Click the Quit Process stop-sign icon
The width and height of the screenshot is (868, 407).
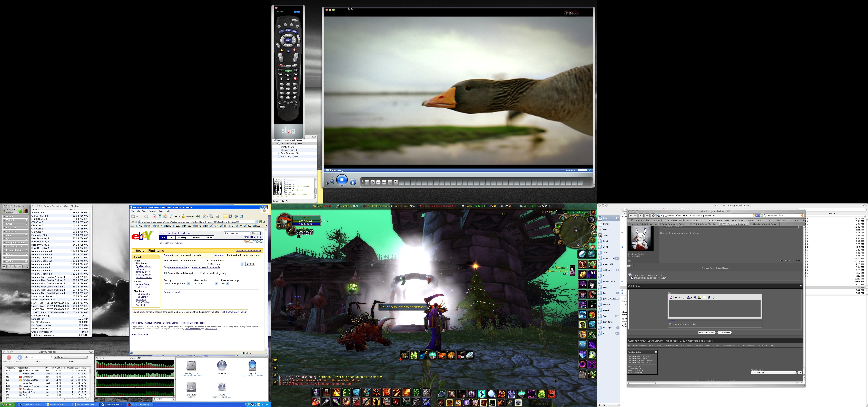point(9,357)
